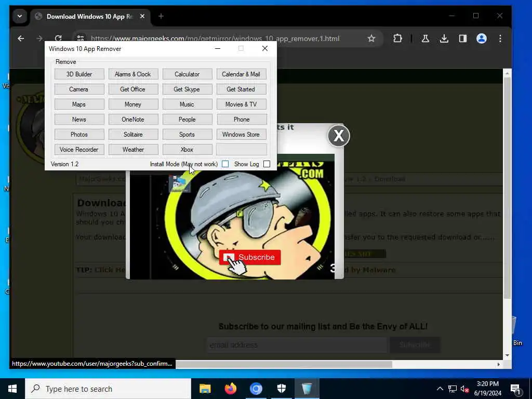Open Chrome profile avatar
Screen dimensions: 532x399
click(482, 38)
